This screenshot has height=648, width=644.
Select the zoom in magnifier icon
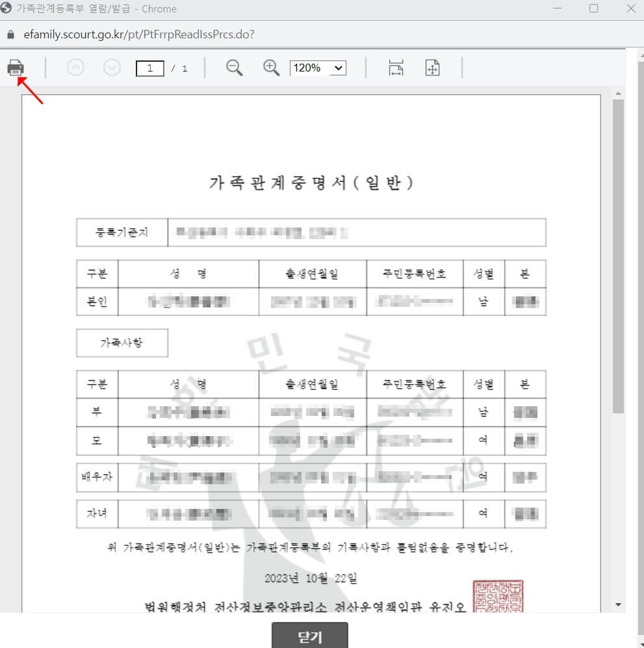(x=271, y=68)
